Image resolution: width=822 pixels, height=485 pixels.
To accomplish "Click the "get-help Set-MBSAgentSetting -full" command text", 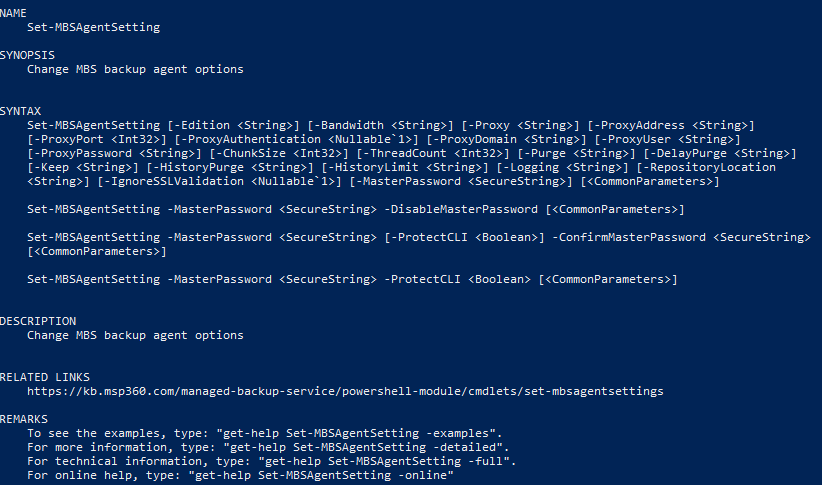I will (x=384, y=461).
